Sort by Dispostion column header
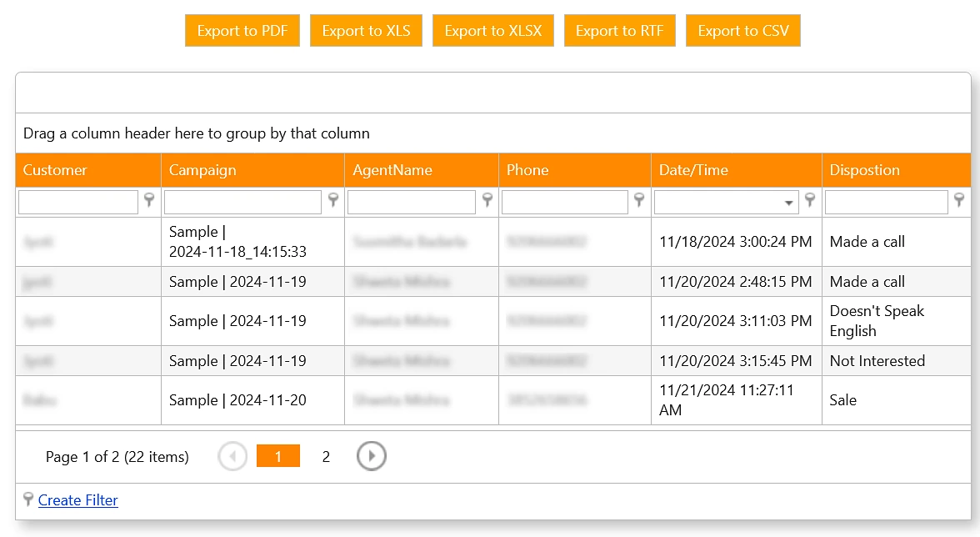This screenshot has width=980, height=537. pyautogui.click(x=897, y=170)
